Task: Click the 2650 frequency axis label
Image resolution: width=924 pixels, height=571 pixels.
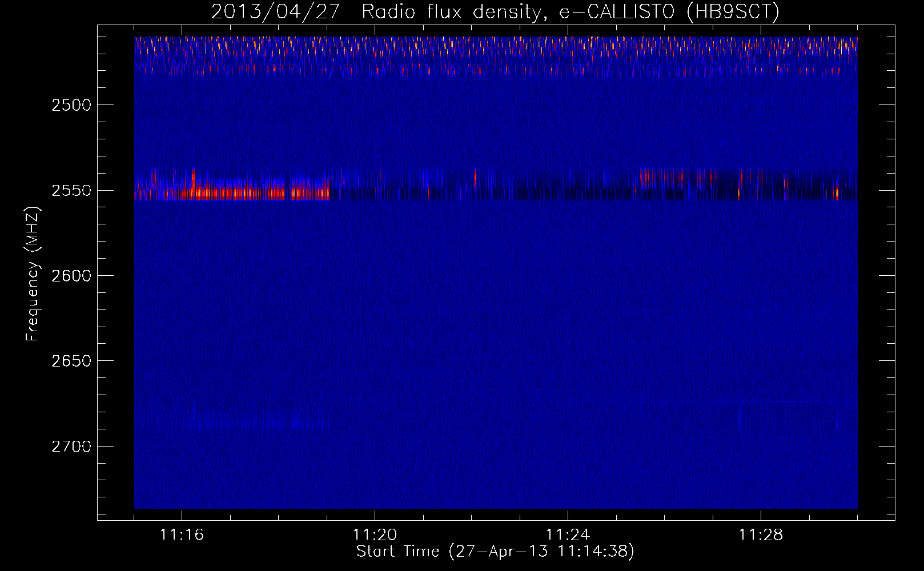Action: point(71,361)
